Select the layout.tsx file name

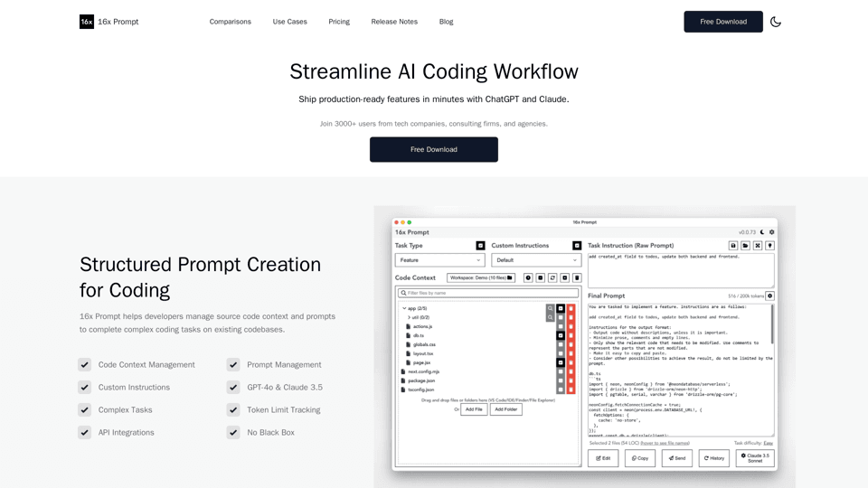click(423, 353)
